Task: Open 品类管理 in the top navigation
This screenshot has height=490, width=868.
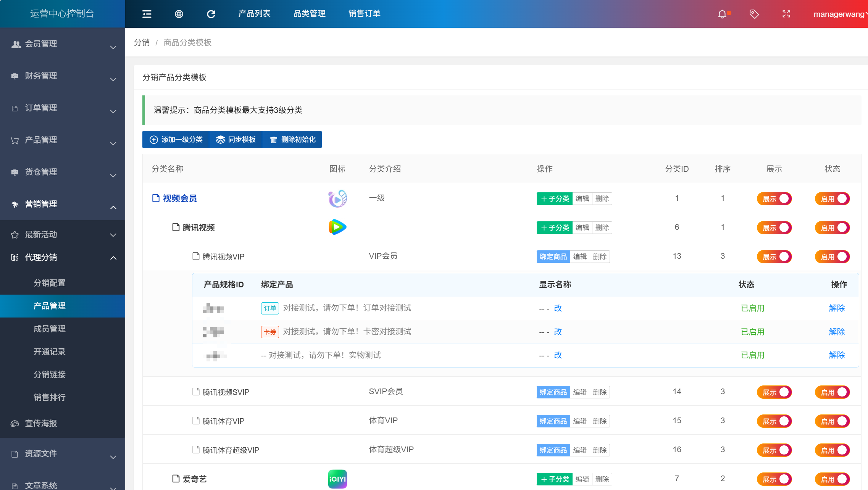Action: (309, 14)
